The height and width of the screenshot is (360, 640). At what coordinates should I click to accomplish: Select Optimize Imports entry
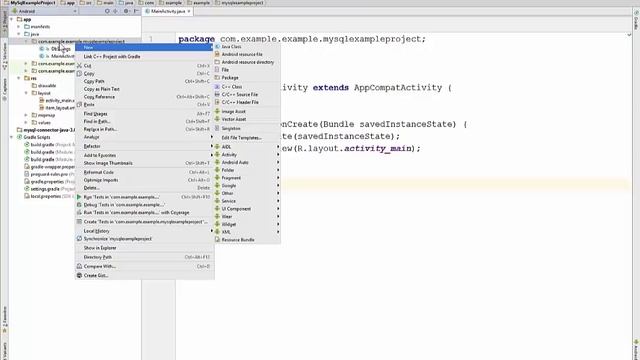coord(144,180)
